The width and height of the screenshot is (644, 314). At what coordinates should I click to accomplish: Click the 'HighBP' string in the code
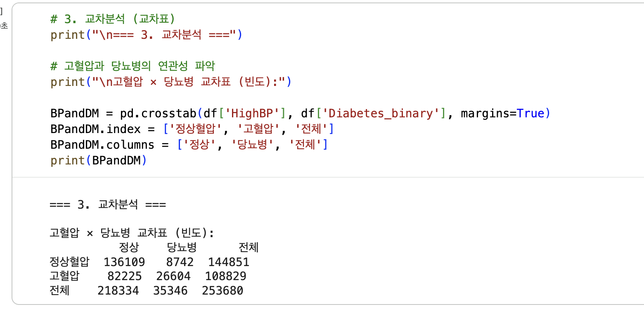253,113
